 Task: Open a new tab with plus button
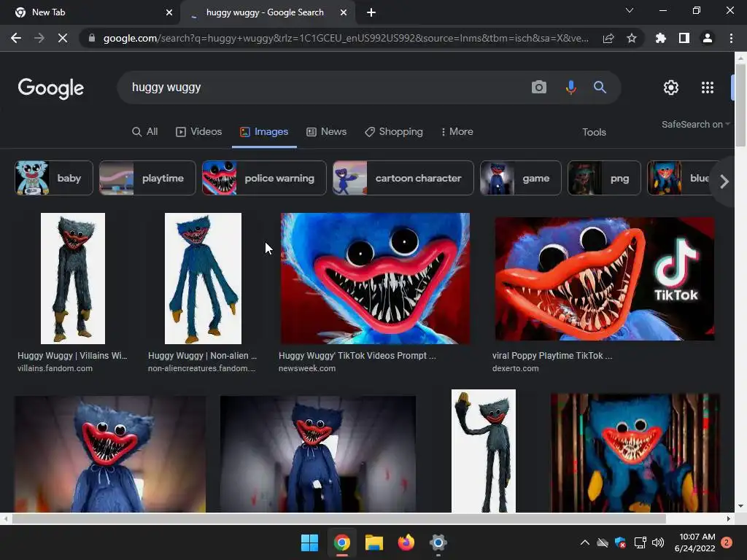[x=371, y=12]
